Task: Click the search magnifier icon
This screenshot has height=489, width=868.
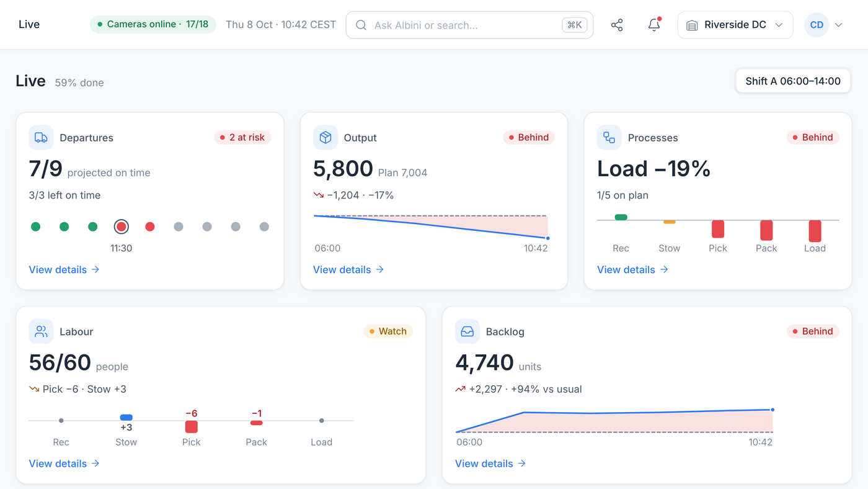Action: (x=361, y=25)
